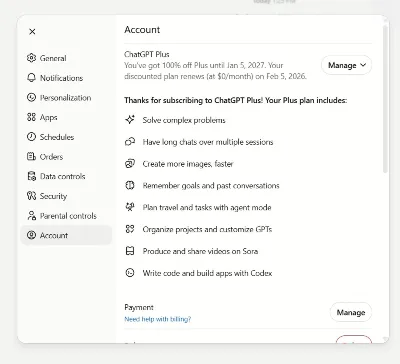The image size is (400, 364).
Task: Open the Need help with billing link
Action: tap(158, 319)
